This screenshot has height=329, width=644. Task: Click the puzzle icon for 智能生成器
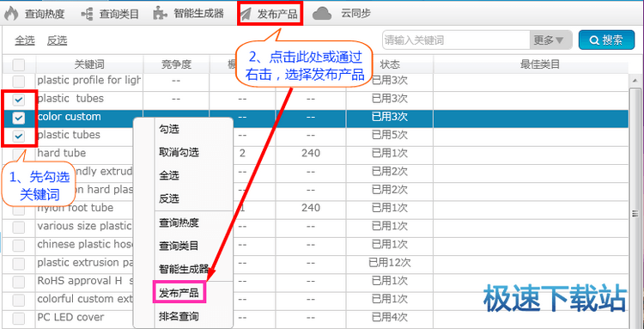click(160, 14)
